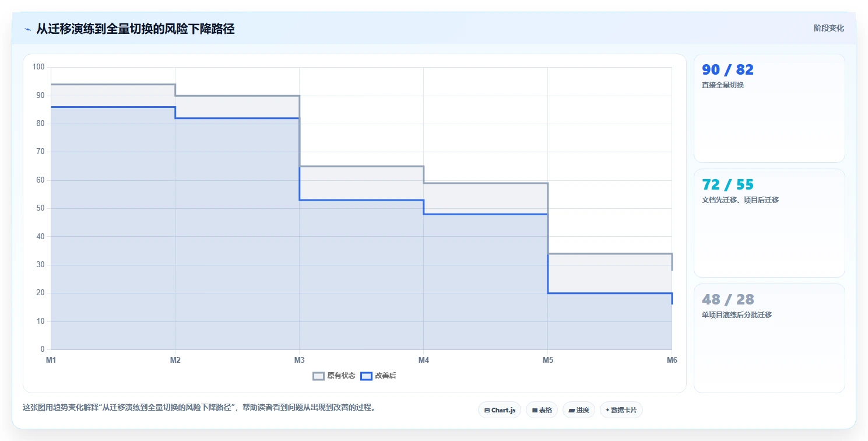Viewport: 868px width, 441px height.
Task: Click the M1 x-axis label
Action: 51,360
